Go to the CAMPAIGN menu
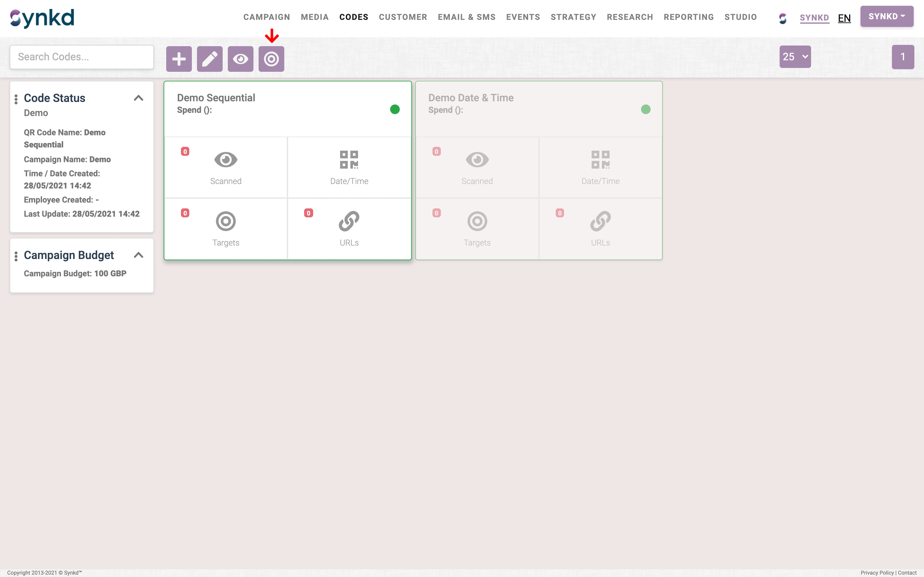Viewport: 924px width, 577px height. pyautogui.click(x=267, y=17)
